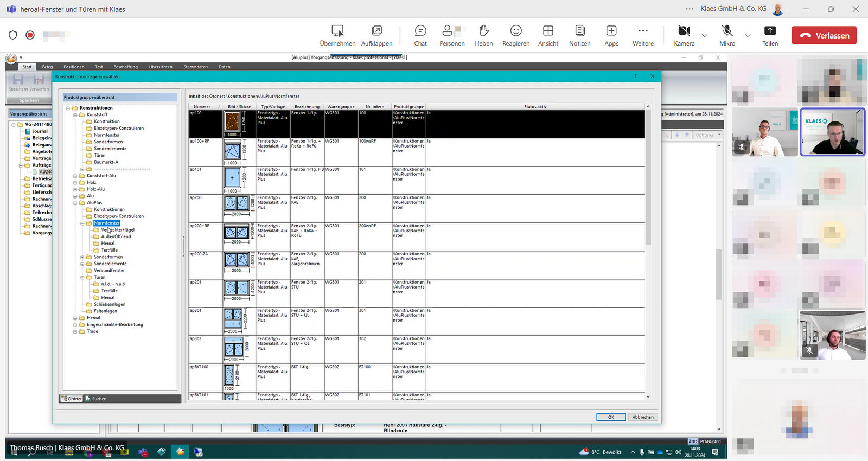Screen dimensions: 868x461
Task: Select the VerdeckterFlügel folder
Action: coord(118,230)
